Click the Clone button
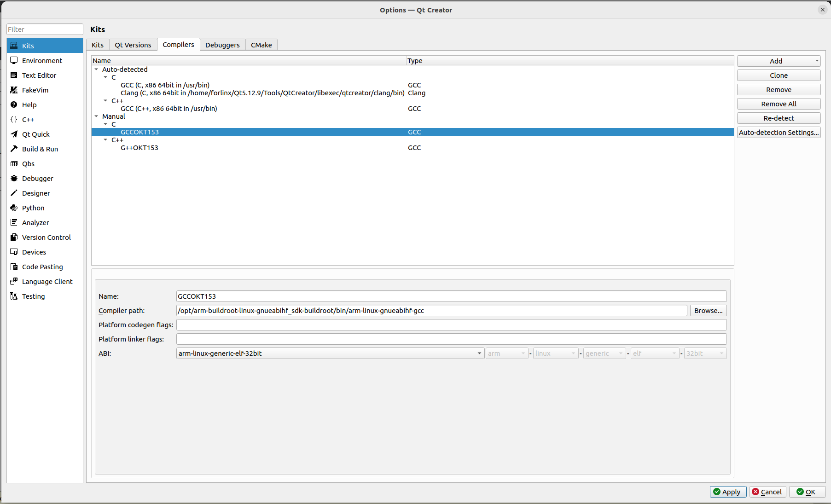831x504 pixels. click(779, 75)
